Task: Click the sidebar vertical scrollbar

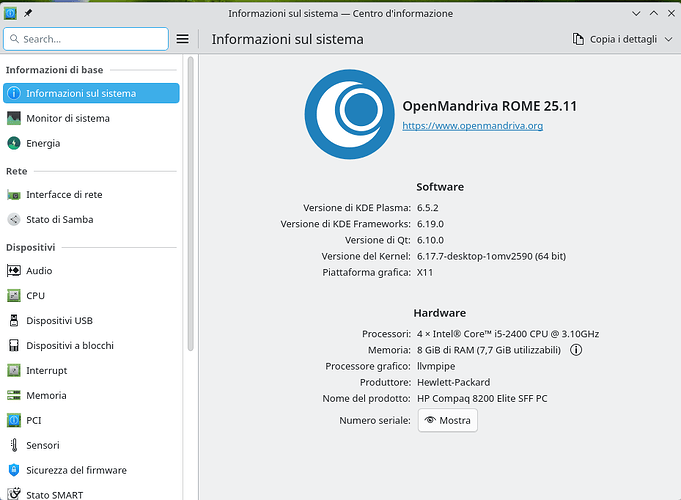Action: coord(190,200)
